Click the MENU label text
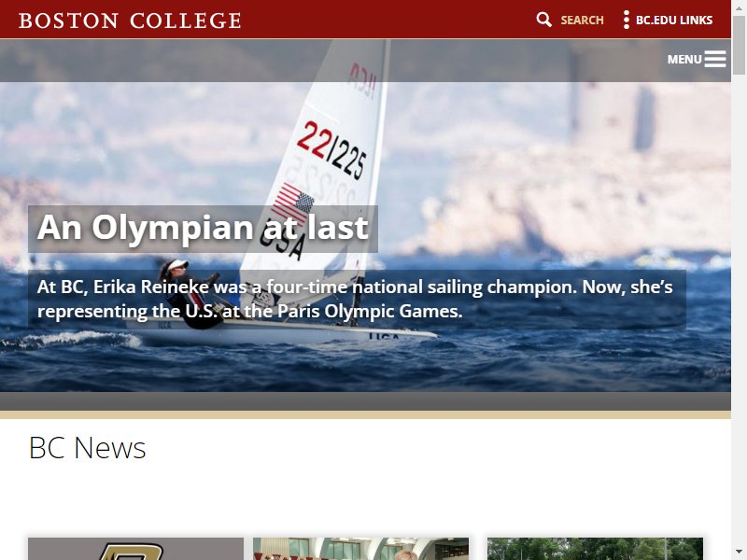 (x=684, y=60)
